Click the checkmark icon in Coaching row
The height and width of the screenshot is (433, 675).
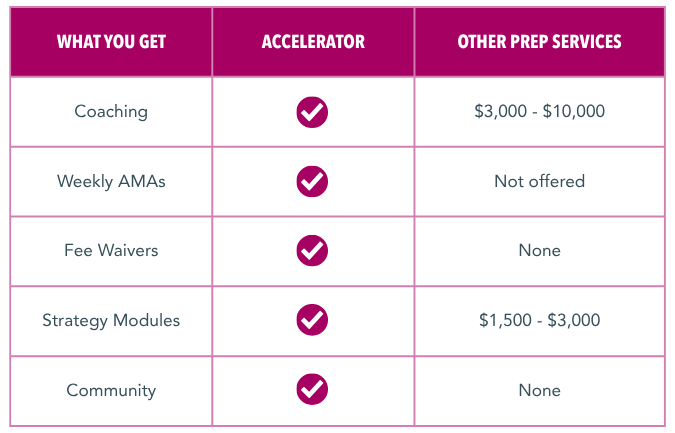point(312,112)
